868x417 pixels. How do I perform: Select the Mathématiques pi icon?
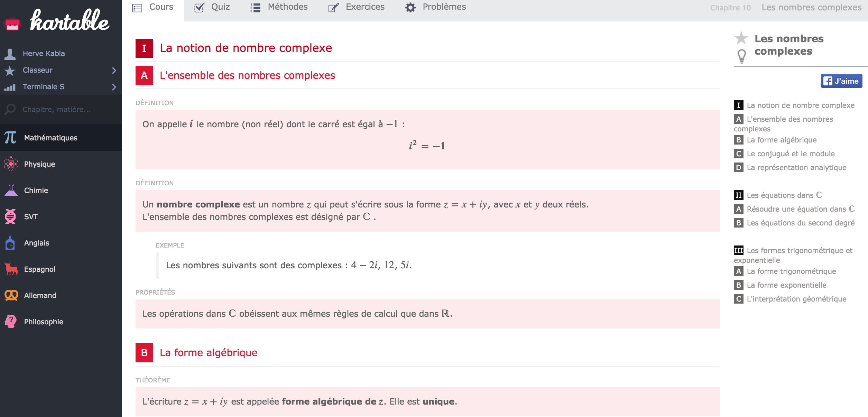click(10, 138)
